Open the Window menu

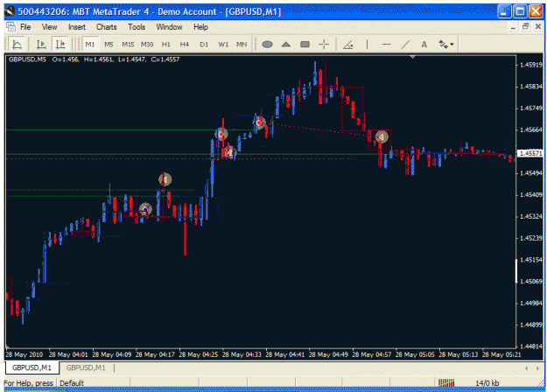169,27
